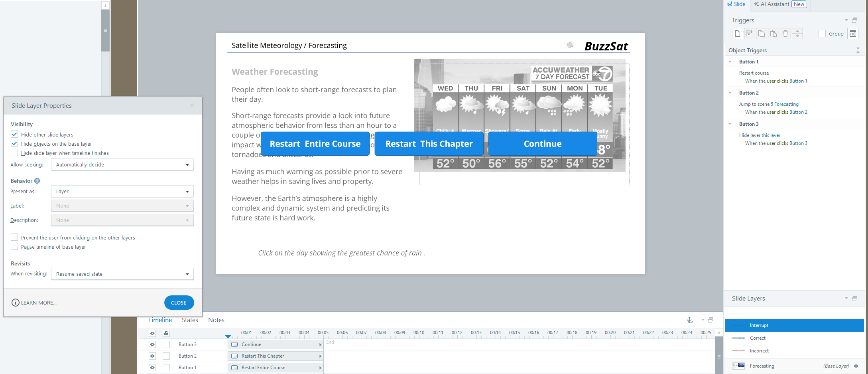This screenshot has width=868, height=374.
Task: Switch to the Timeline tab
Action: tap(160, 320)
